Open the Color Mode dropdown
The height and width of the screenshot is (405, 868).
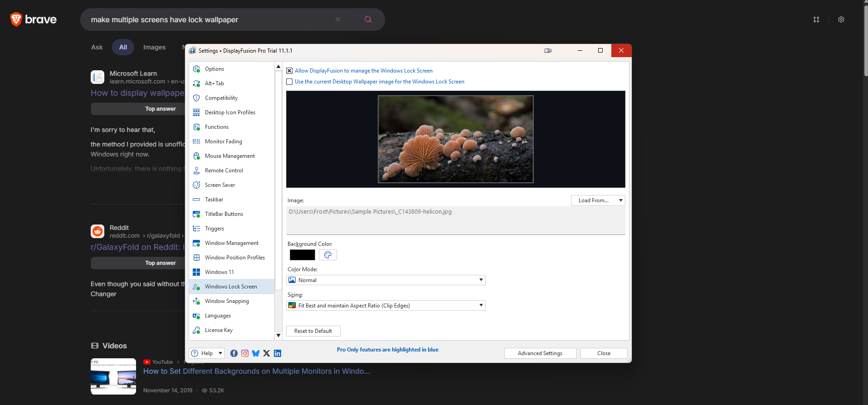point(386,280)
